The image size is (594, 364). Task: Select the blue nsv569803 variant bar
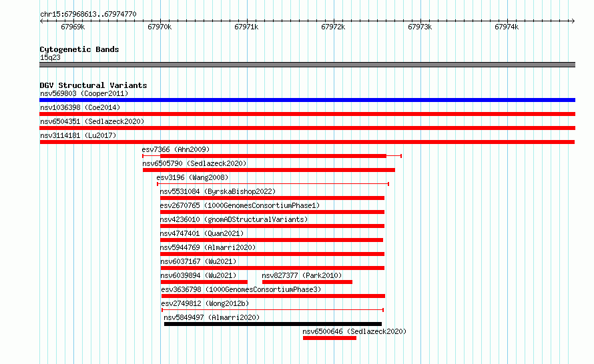tap(307, 100)
